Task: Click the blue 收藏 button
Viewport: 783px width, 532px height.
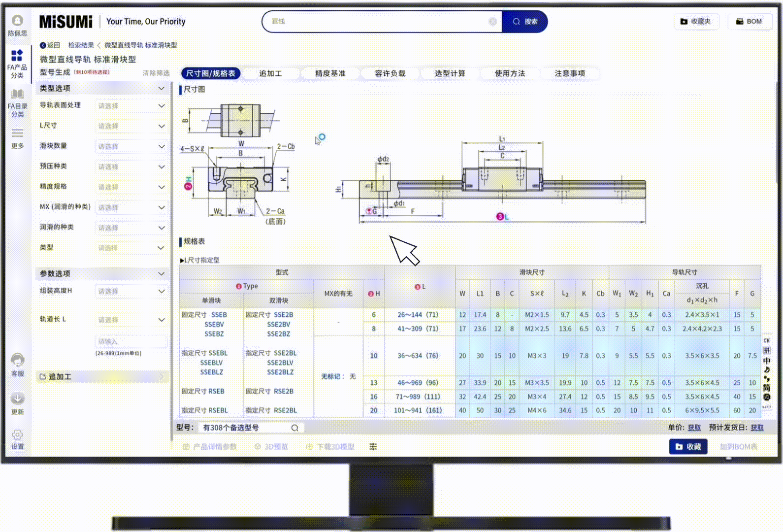Action: pos(688,447)
